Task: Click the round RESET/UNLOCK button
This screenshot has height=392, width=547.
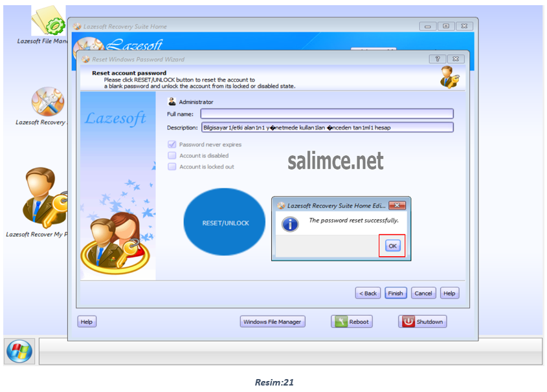Action: click(x=225, y=223)
